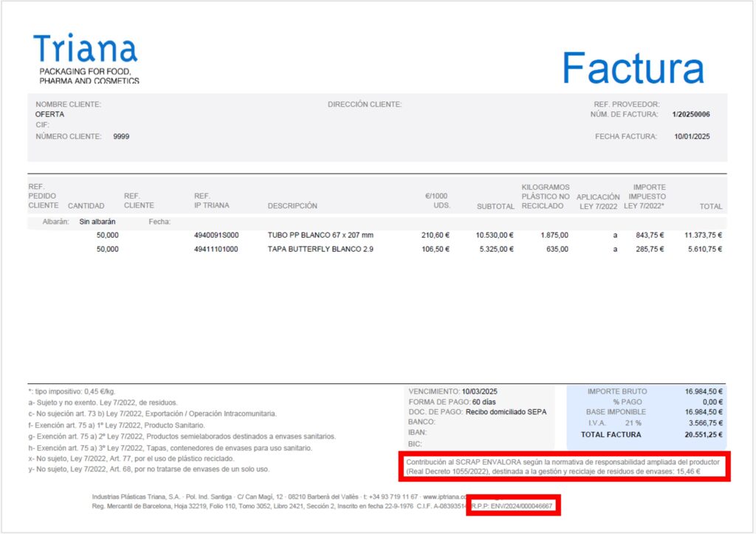Click the subtotal 5.325,00 €
This screenshot has width=756, height=534.
coord(495,250)
